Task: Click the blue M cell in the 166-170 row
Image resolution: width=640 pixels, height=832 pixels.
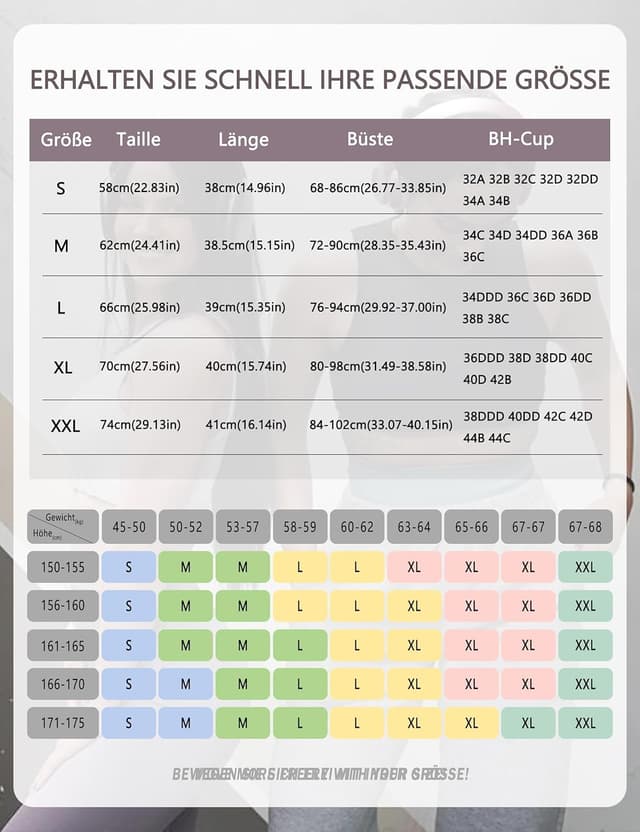Action: pyautogui.click(x=186, y=684)
